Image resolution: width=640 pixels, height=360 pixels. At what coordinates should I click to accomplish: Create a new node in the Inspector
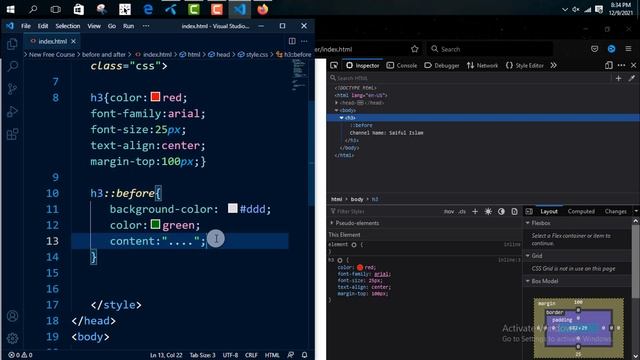point(618,78)
